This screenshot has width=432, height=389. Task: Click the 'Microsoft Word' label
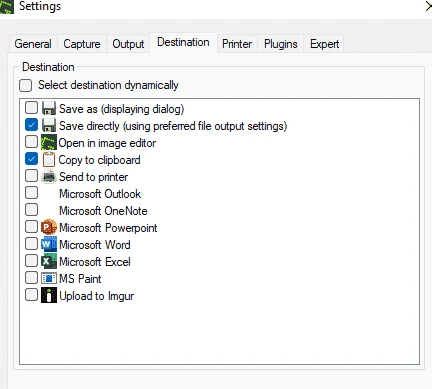(x=95, y=245)
